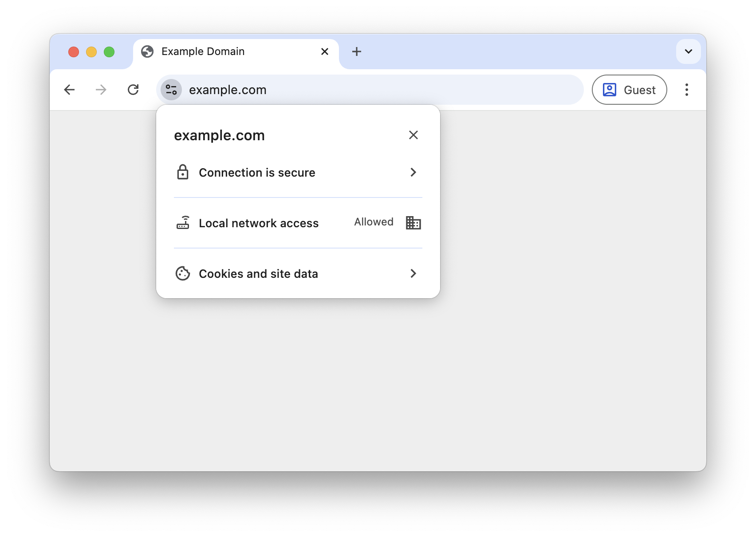The height and width of the screenshot is (537, 756).
Task: Click the site information tune icon
Action: (171, 90)
